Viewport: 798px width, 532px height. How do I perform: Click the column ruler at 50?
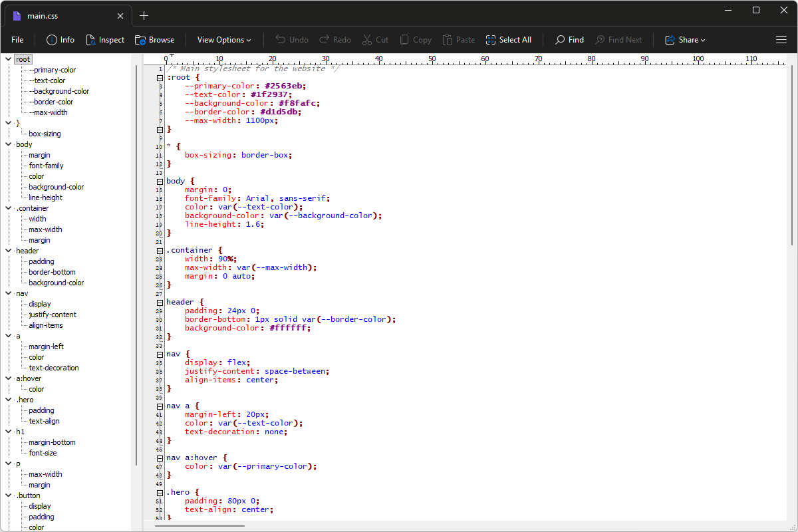pyautogui.click(x=432, y=59)
